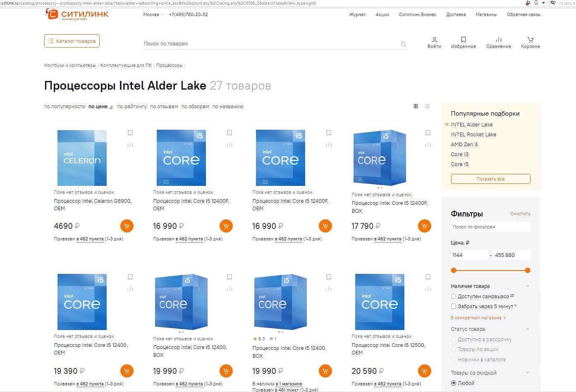Switch to list view layout icon
Screen dimensions: 576x392
click(427, 106)
